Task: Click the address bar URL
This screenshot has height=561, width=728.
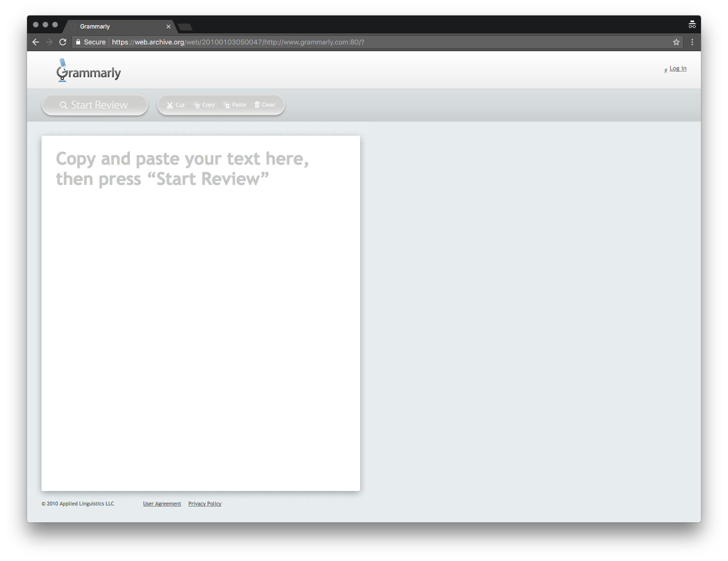Action: pyautogui.click(x=238, y=42)
